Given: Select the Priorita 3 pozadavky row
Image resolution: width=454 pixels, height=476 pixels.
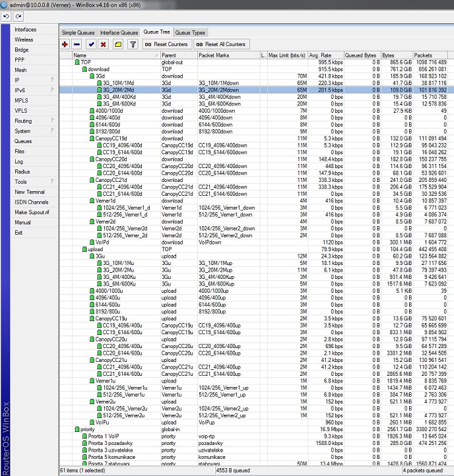Looking at the screenshot, I should [x=257, y=443].
